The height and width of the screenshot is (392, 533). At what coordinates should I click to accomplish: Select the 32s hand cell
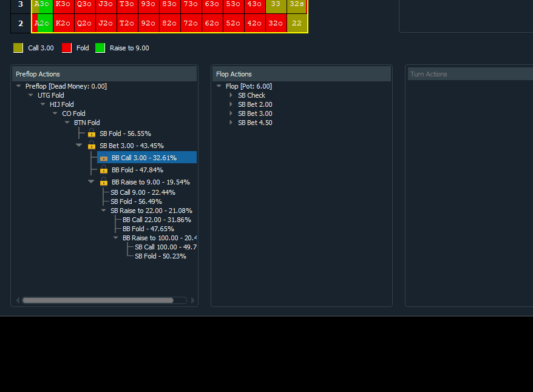pos(297,7)
